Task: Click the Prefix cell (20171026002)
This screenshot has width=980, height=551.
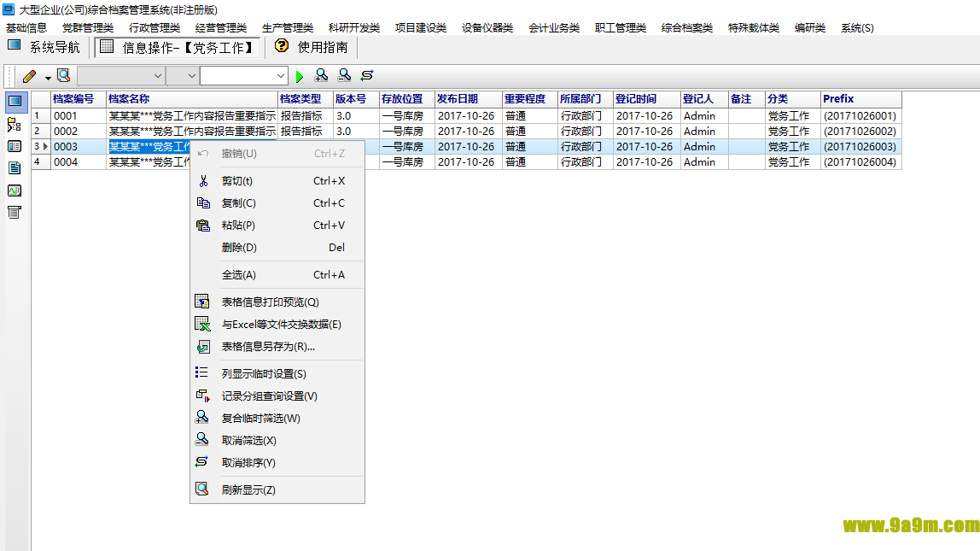Action: click(860, 132)
